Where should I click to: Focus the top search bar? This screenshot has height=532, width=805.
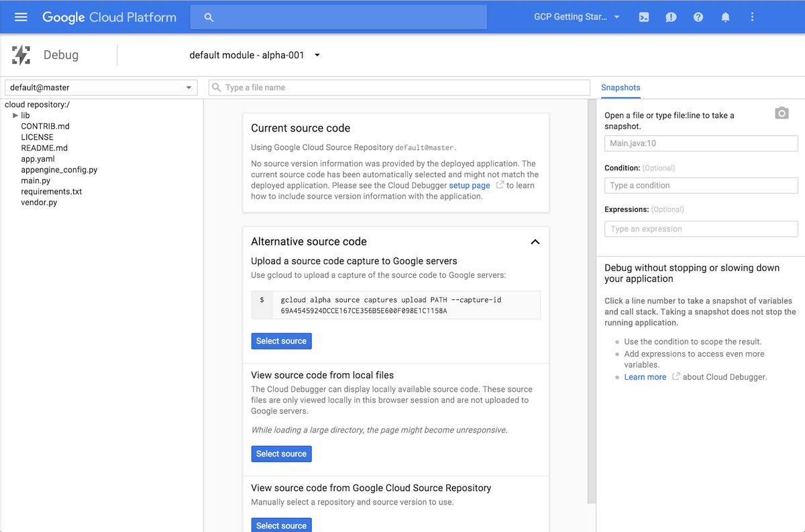pos(339,17)
